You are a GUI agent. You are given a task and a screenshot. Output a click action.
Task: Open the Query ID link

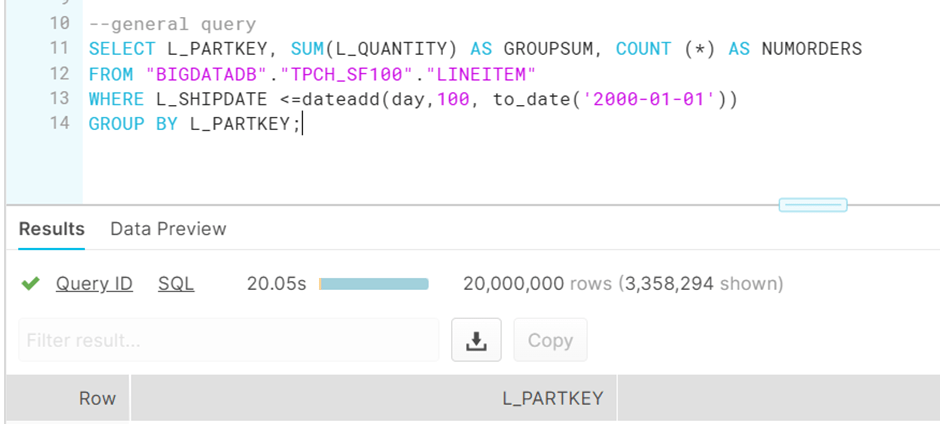(x=94, y=284)
